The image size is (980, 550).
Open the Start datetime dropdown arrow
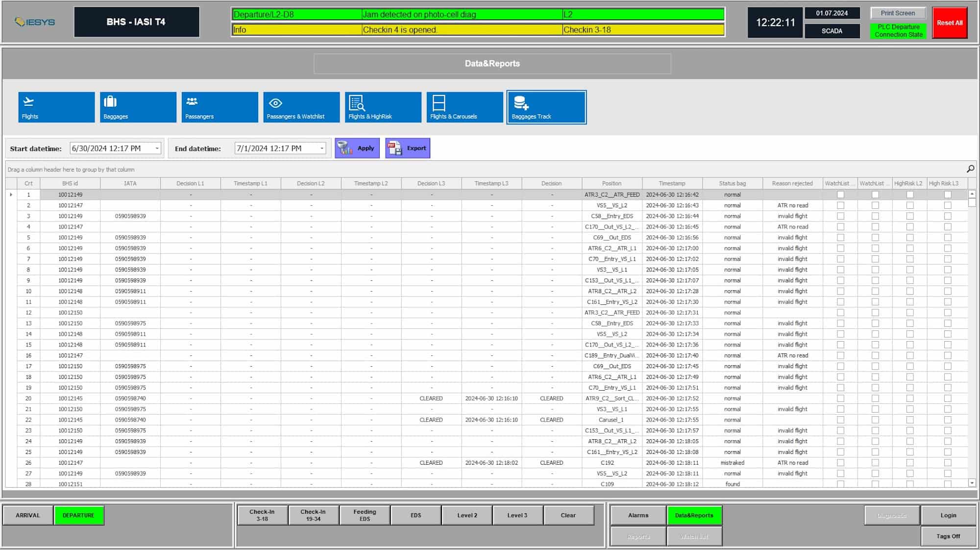coord(157,149)
